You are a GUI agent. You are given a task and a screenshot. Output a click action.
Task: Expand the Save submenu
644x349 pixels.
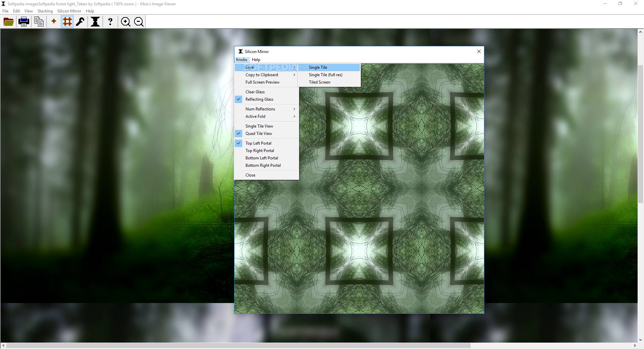pos(266,67)
